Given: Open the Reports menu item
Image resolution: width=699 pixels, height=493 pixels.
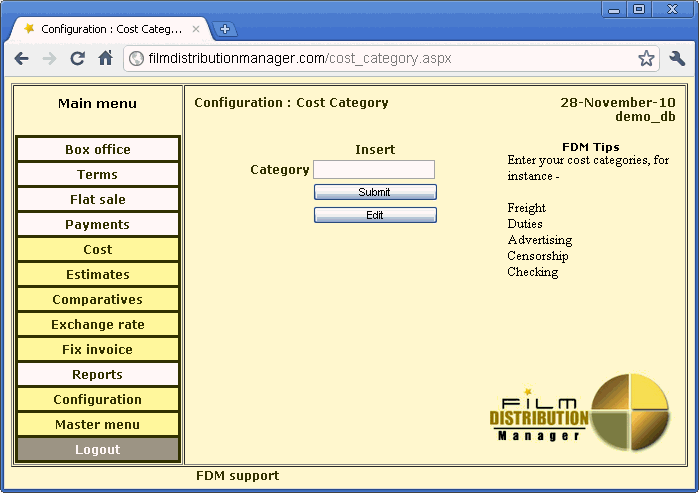Looking at the screenshot, I should pyautogui.click(x=98, y=375).
